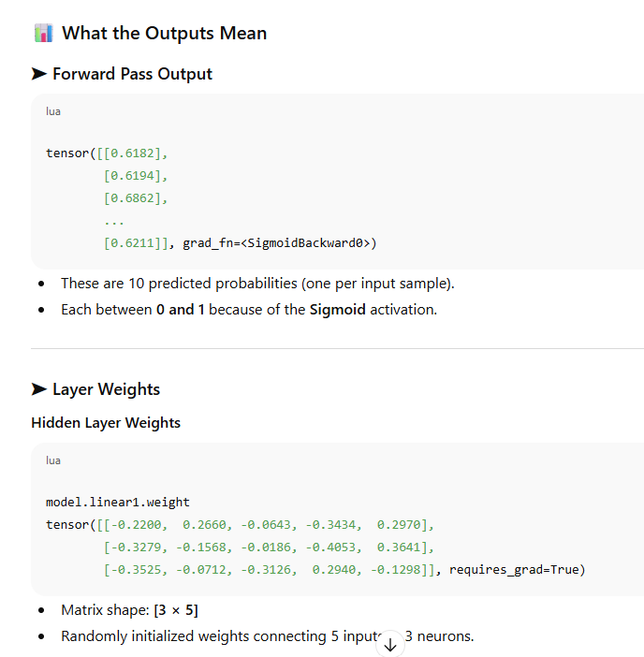Click the lua label in the forward pass code block

click(x=53, y=111)
